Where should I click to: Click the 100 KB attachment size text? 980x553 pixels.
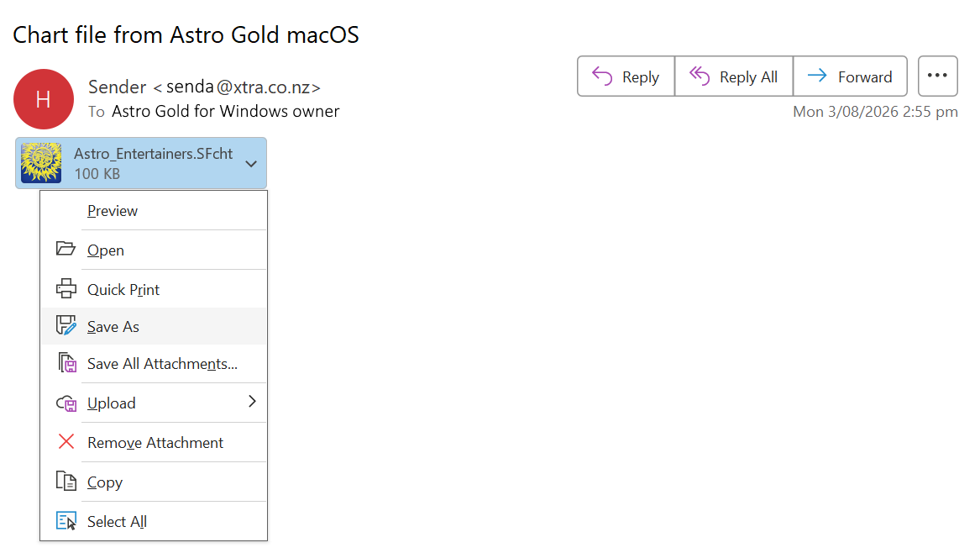(97, 174)
